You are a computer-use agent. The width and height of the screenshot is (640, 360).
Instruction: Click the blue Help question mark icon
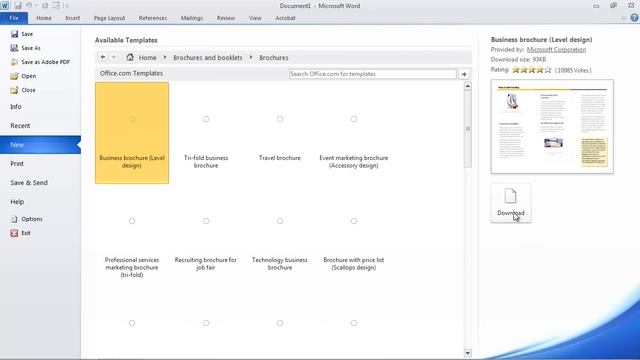point(634,18)
